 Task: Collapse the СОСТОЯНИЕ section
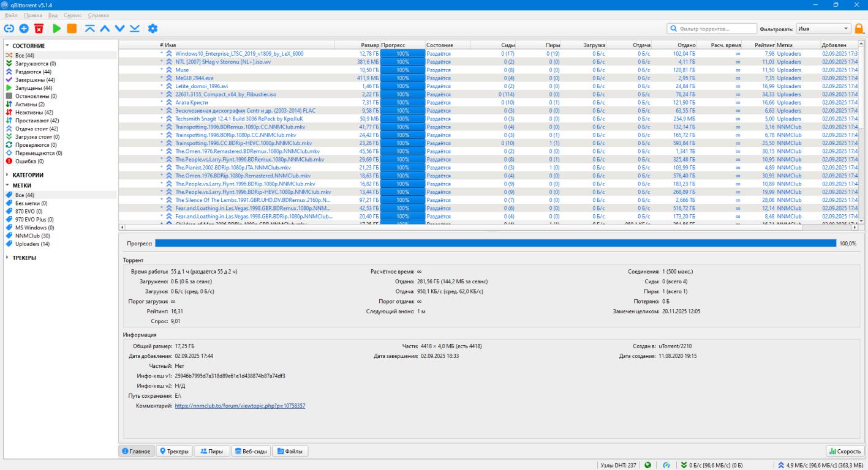click(7, 46)
